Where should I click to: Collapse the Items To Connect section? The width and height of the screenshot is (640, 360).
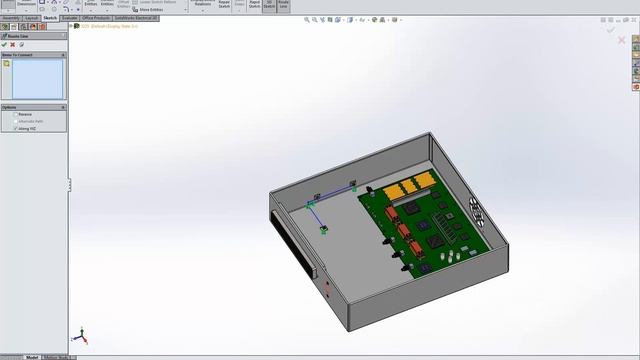pos(63,55)
